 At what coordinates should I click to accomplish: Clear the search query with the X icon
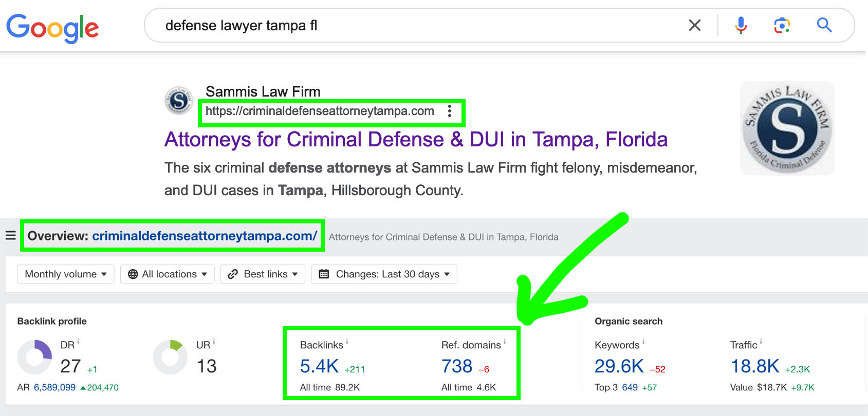point(695,25)
